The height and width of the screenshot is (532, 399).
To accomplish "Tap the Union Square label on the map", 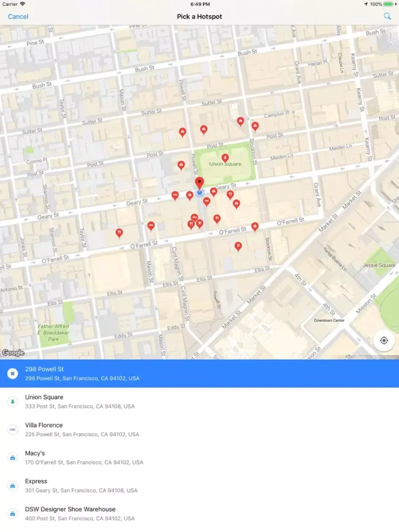I will [x=225, y=164].
